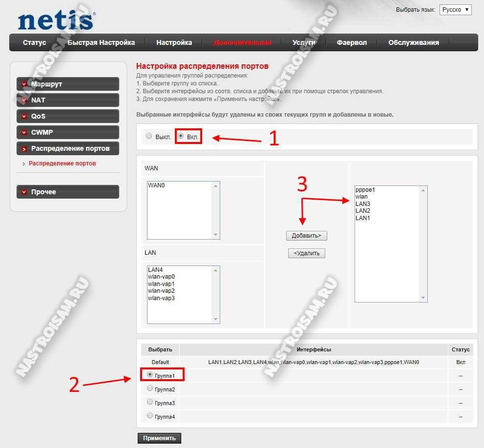The width and height of the screenshot is (484, 448).
Task: Click the netis logo
Action: pyautogui.click(x=56, y=21)
